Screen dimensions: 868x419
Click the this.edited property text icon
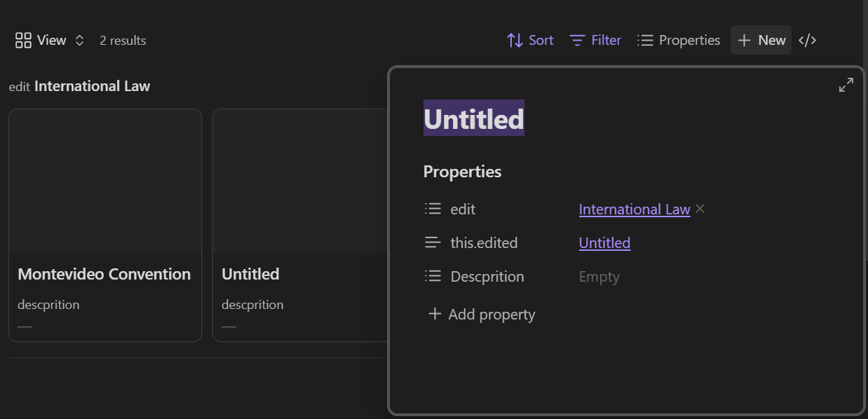(433, 242)
